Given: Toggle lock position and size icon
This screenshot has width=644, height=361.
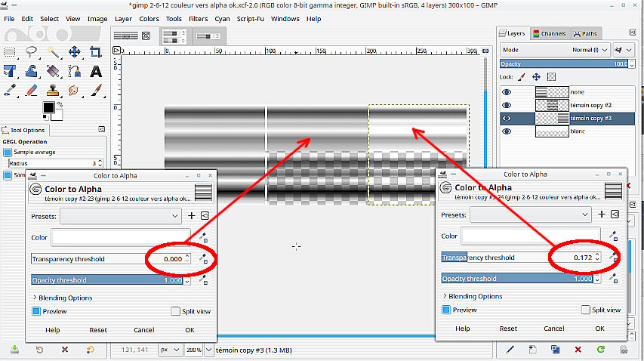Looking at the screenshot, I should point(536,77).
